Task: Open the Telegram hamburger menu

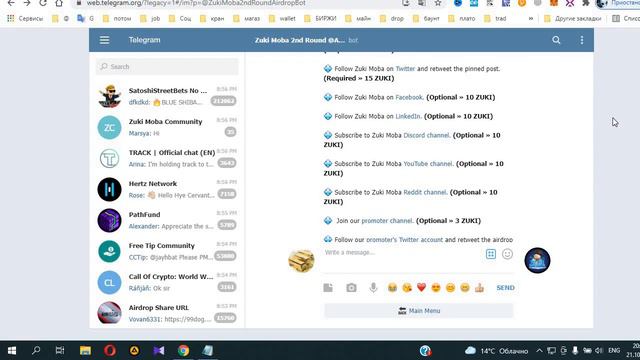Action: [104, 40]
